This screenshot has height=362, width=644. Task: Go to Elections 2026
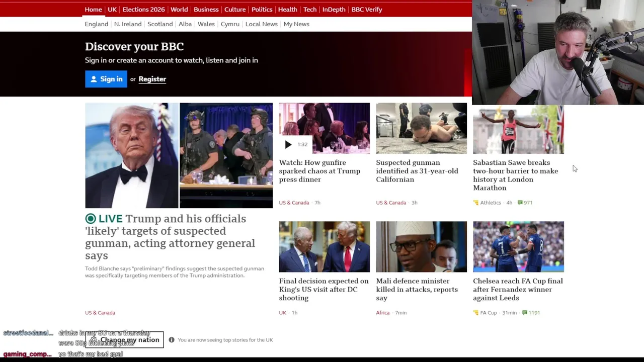pos(143,10)
